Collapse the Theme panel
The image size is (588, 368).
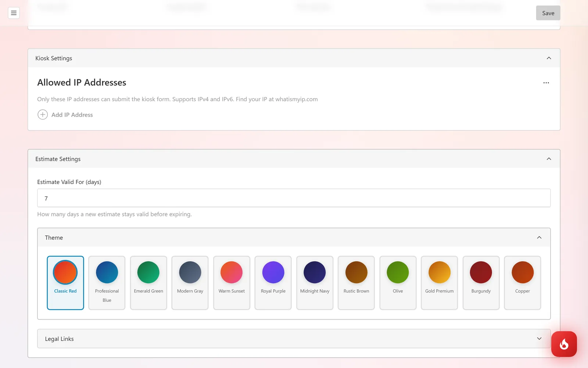click(x=539, y=238)
